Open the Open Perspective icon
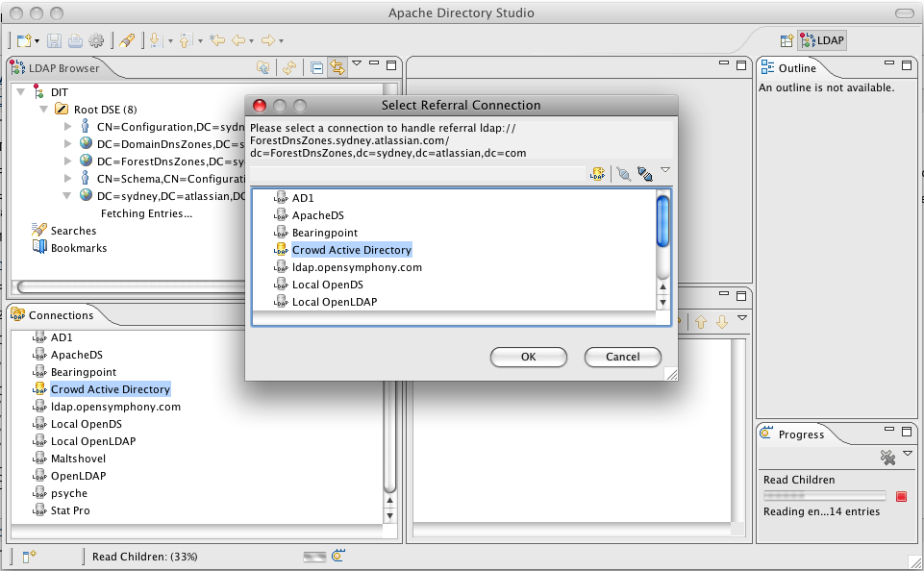 pyautogui.click(x=787, y=40)
